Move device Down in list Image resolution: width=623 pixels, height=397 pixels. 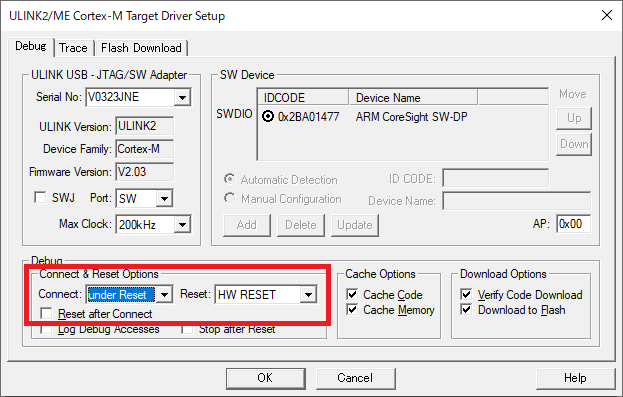coord(574,144)
